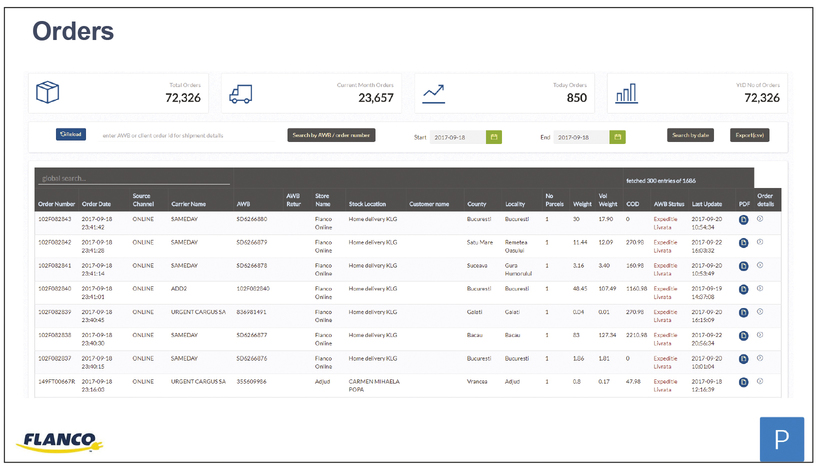Click the Current Month Orders truck icon
Screen dimensions: 817x474
click(x=240, y=93)
